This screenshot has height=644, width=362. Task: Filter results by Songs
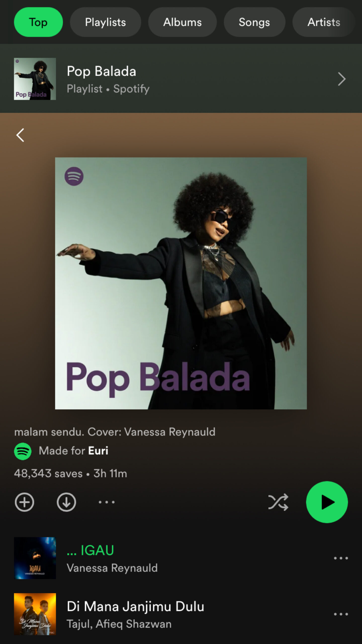point(254,22)
